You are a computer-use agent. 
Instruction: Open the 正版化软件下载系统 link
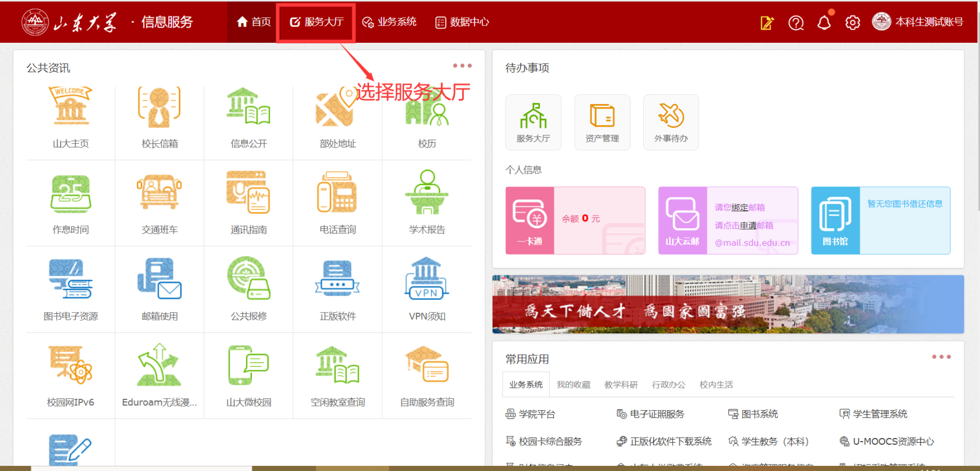[664, 441]
